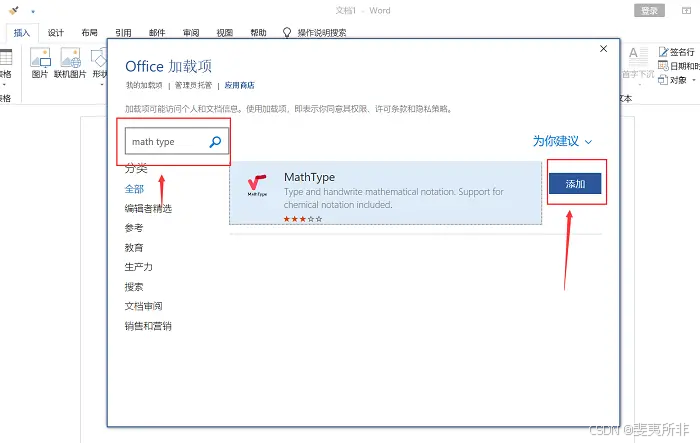Open the MathType title link
Viewport: 700px width, 443px height.
[x=309, y=177]
